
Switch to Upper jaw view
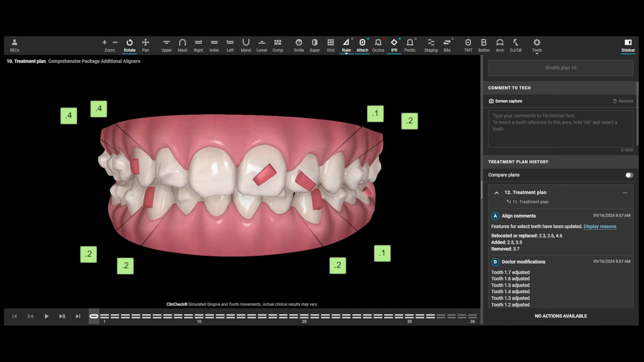click(167, 45)
